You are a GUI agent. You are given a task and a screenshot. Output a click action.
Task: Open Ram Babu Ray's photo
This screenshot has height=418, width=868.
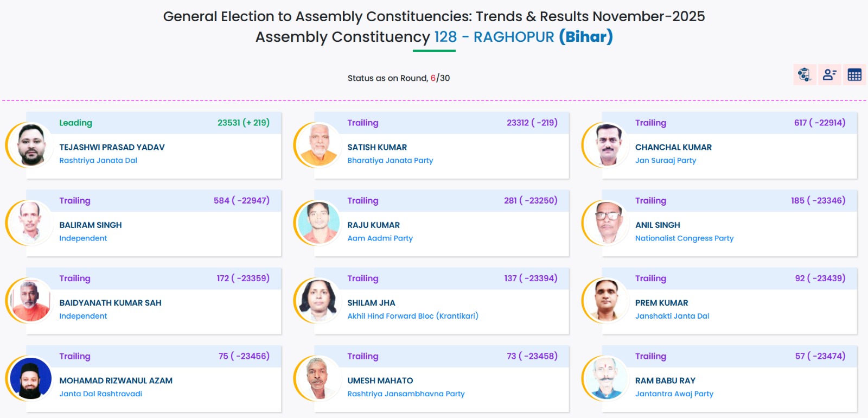(607, 378)
